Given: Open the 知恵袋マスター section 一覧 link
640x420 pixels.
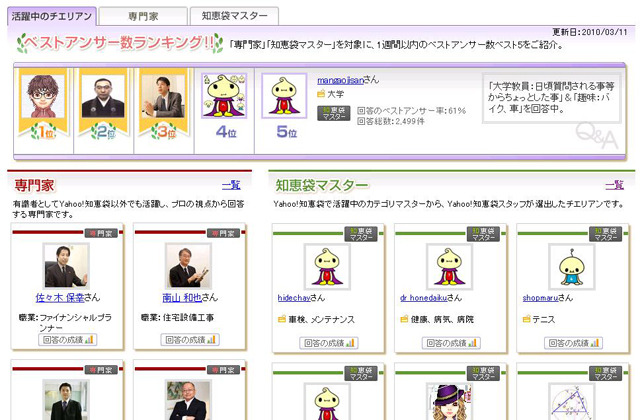Looking at the screenshot, I should click(614, 185).
